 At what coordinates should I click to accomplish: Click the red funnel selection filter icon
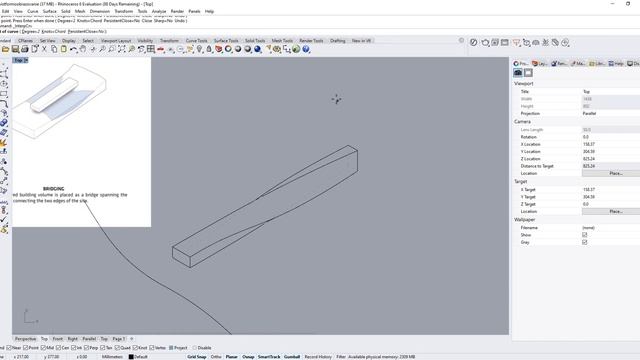[x=516, y=42]
